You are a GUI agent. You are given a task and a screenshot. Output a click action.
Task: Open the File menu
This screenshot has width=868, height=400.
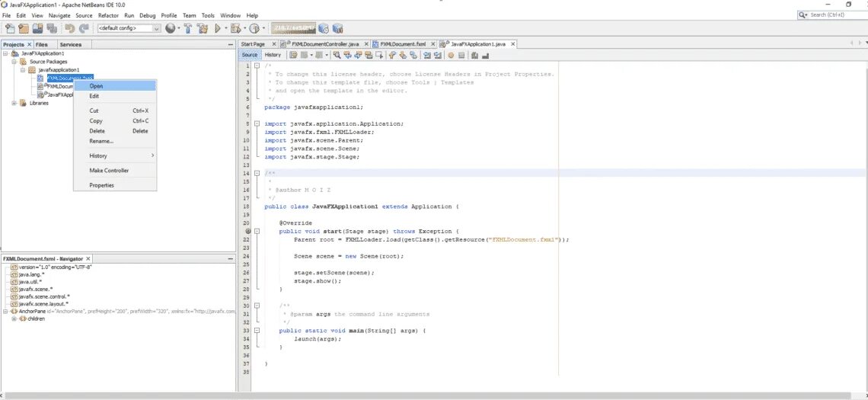click(x=7, y=15)
